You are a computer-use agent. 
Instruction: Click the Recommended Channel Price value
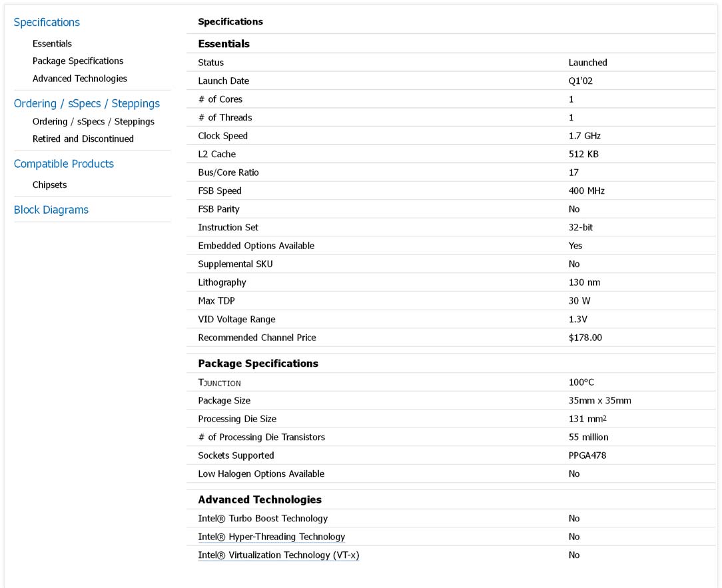point(585,338)
